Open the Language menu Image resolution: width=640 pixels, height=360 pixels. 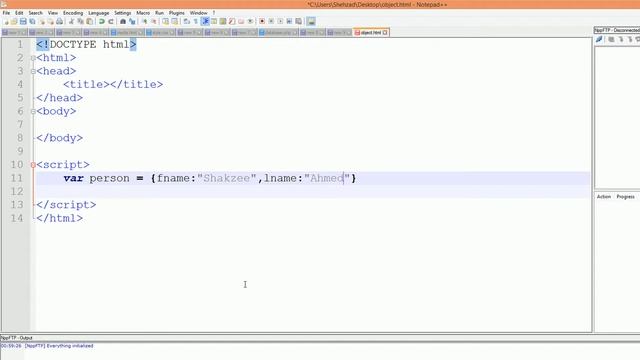coord(98,13)
